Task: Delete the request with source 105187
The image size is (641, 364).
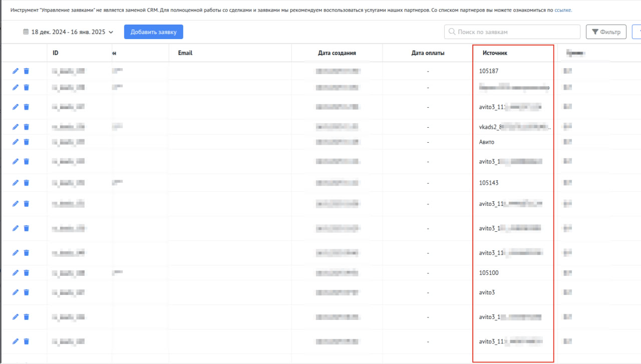Action: [27, 71]
